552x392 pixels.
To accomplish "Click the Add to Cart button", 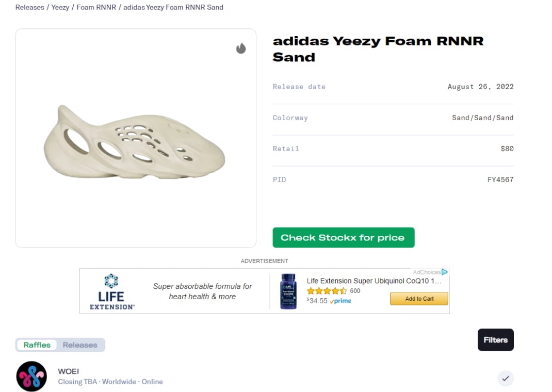I will pos(419,299).
